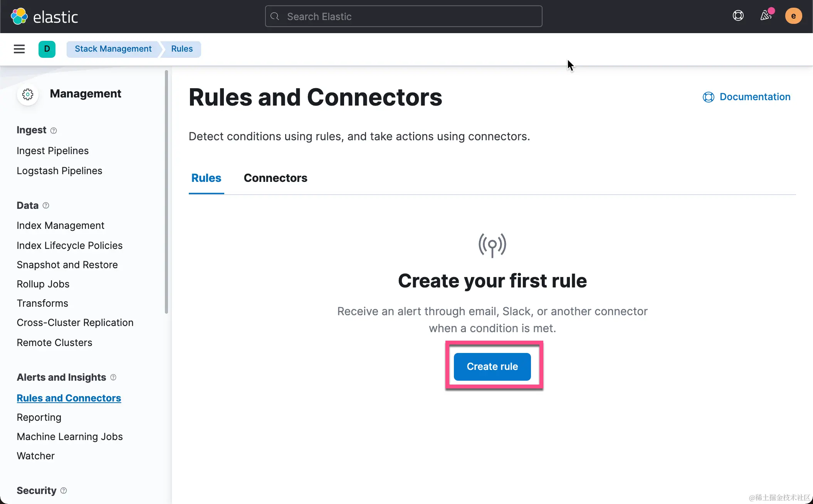Click the Management gear icon
Image resolution: width=813 pixels, height=504 pixels.
pyautogui.click(x=28, y=94)
